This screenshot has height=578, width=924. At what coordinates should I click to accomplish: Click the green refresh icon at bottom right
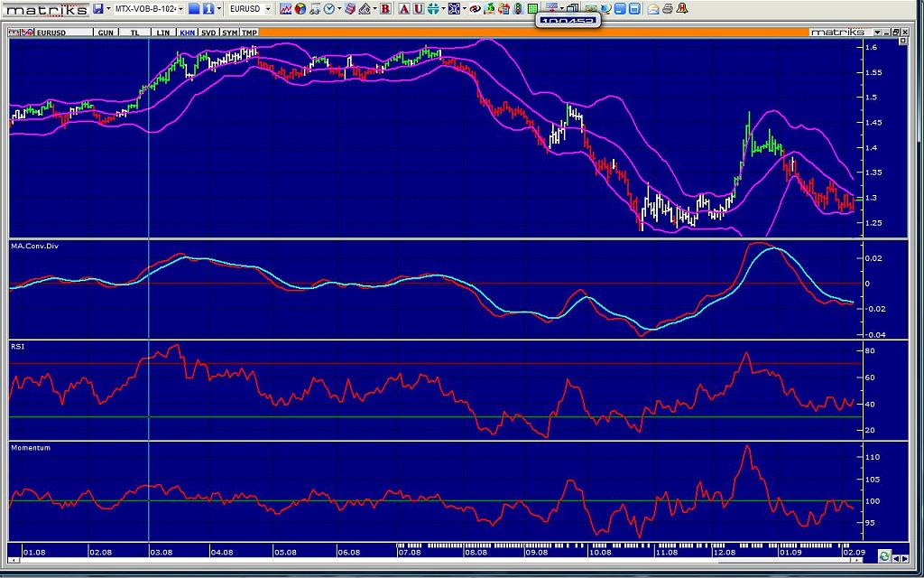pyautogui.click(x=885, y=555)
